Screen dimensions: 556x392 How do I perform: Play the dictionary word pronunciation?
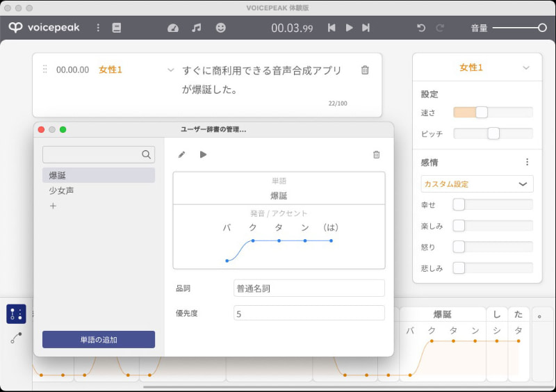click(203, 155)
